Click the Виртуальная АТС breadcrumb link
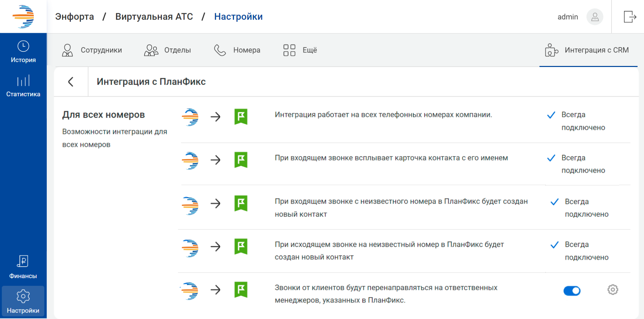Screen dimensions: 644x319 [154, 17]
